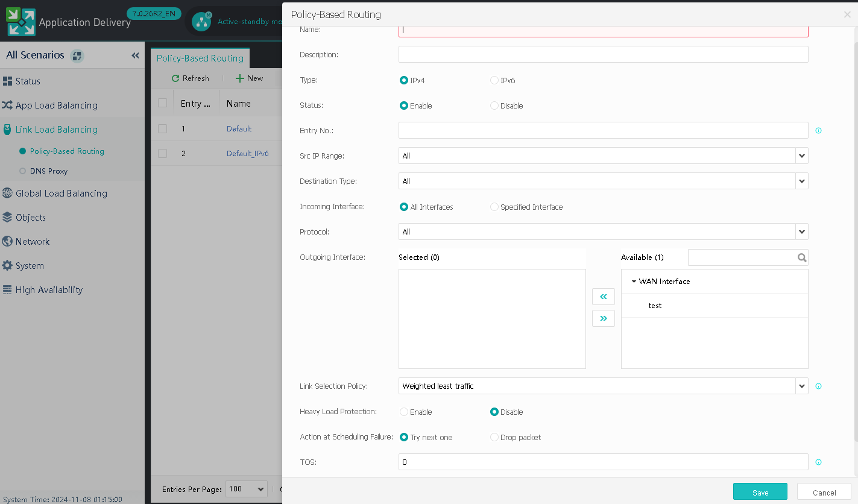858x504 pixels.
Task: Click the All Scenarios switcher icon
Action: coord(77,56)
